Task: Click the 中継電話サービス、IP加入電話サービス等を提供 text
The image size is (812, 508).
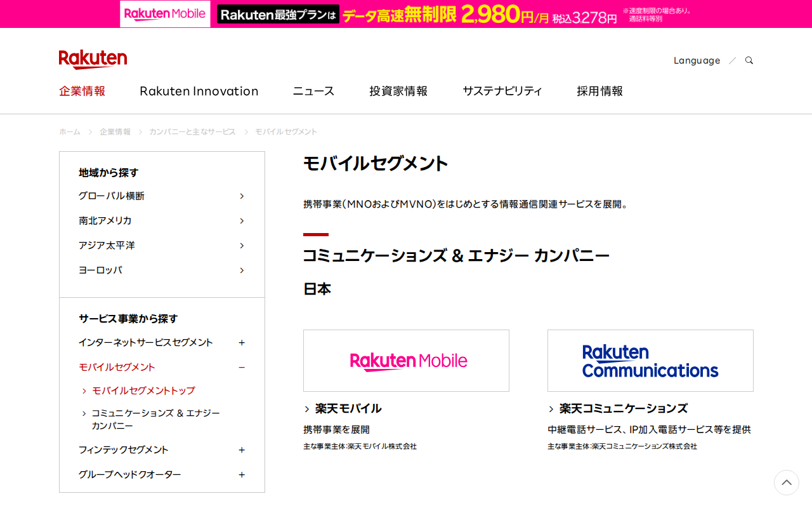Action: (x=649, y=429)
